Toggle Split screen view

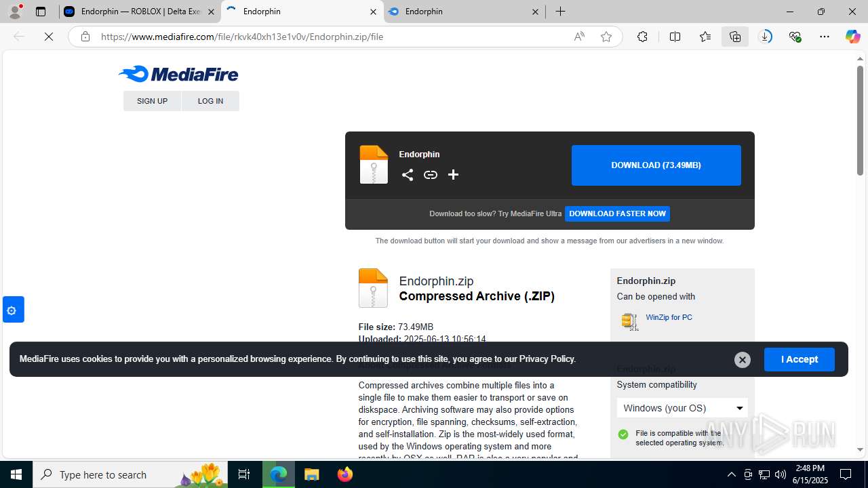[675, 37]
